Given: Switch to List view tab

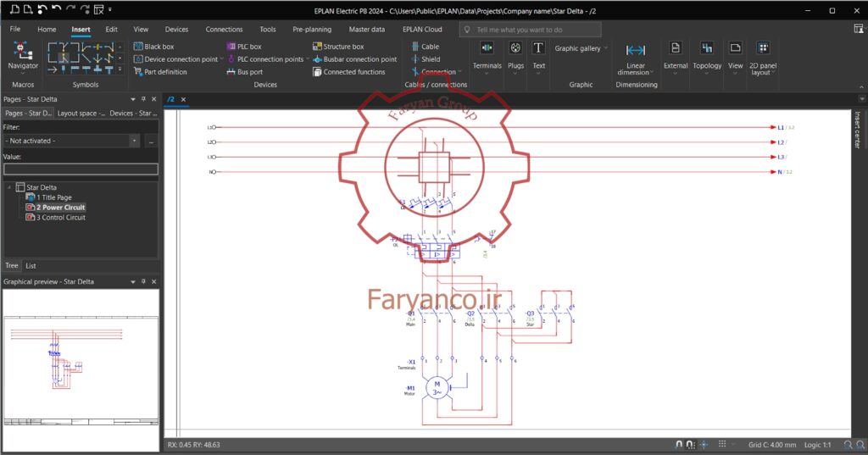Looking at the screenshot, I should coord(31,266).
